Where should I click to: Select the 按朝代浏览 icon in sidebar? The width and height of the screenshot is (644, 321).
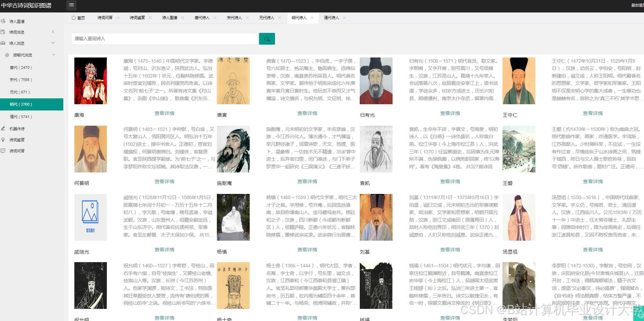tap(7, 55)
